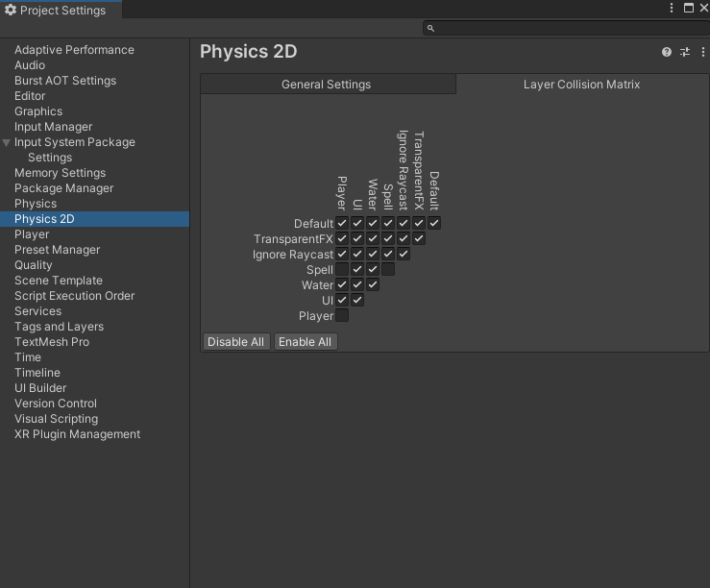The width and height of the screenshot is (710, 588).
Task: Select the highlighted Physics 2D category
Action: [x=95, y=219]
